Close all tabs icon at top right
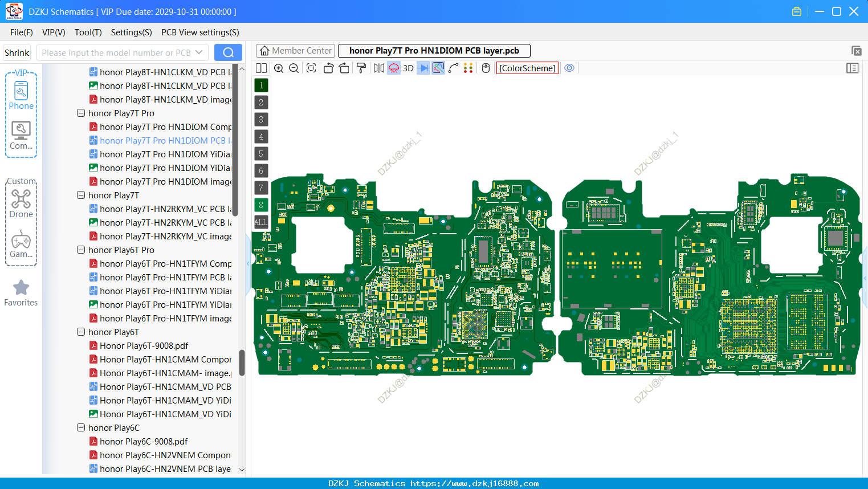This screenshot has height=489, width=868. [856, 51]
